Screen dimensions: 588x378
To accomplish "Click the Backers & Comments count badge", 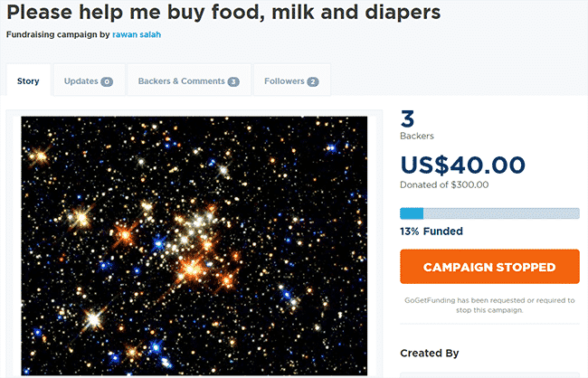I will click(x=233, y=81).
